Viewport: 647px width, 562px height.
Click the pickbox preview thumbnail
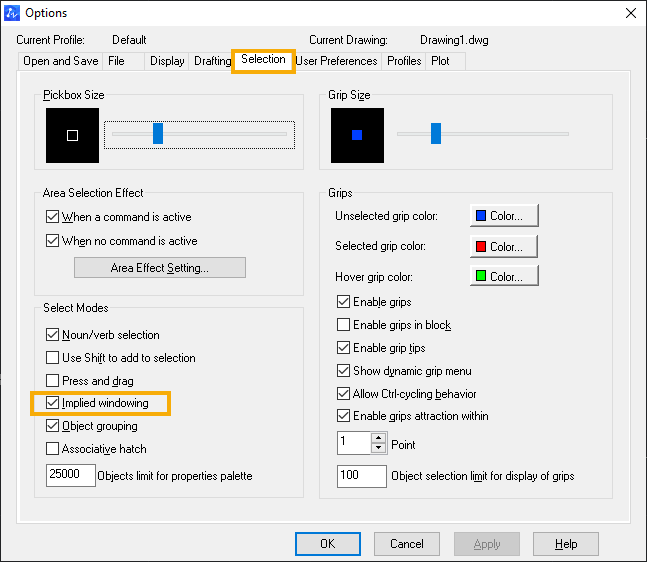point(72,135)
